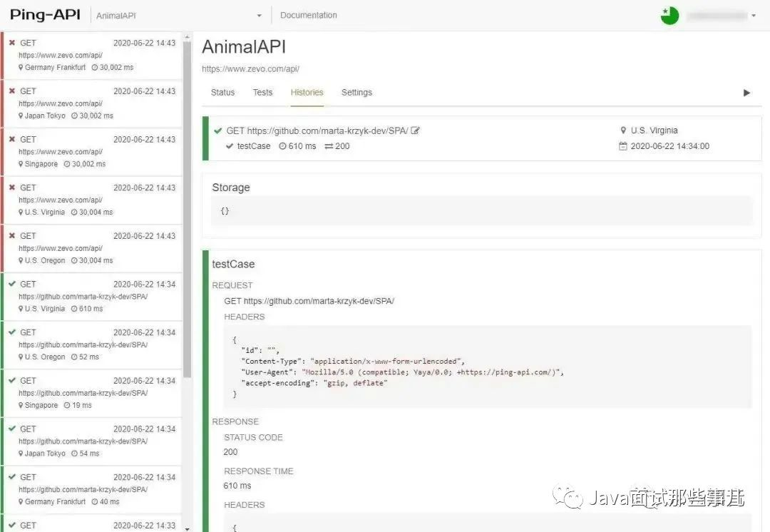Open the U.S. Oregon 52 ms history entry
Screen dimensions: 770x532
click(92, 344)
